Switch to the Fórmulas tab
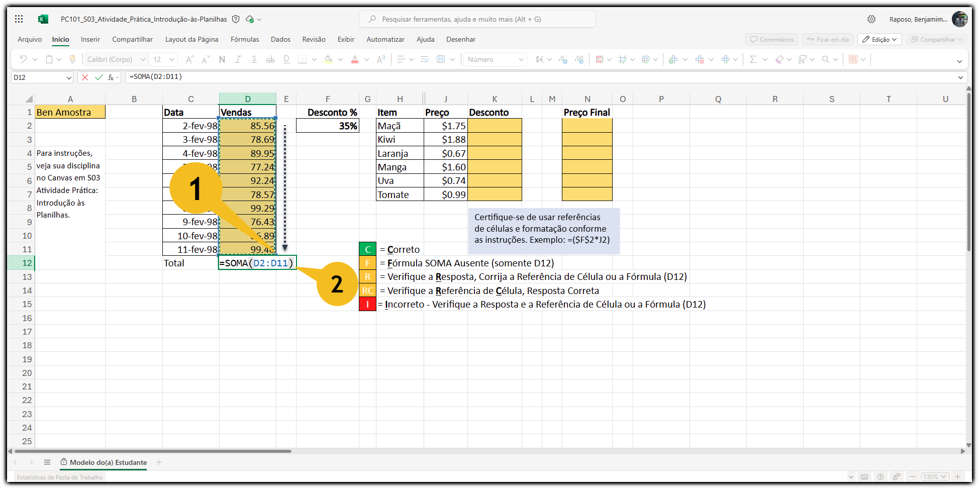The width and height of the screenshot is (980, 490). [245, 39]
